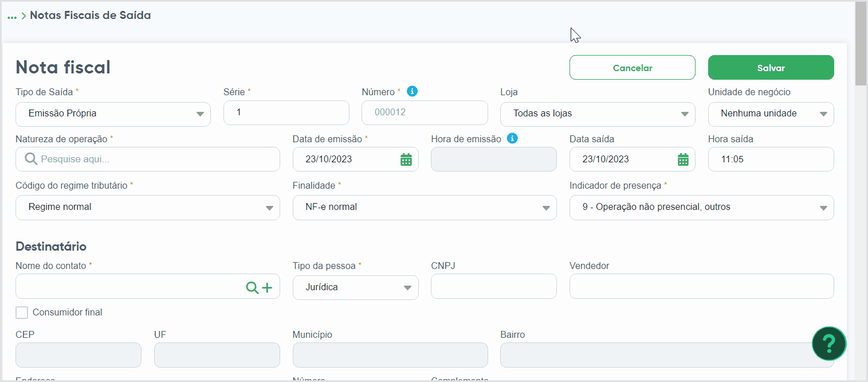Image resolution: width=868 pixels, height=382 pixels.
Task: Click the vertical scrollbar thumb
Action: click(861, 44)
